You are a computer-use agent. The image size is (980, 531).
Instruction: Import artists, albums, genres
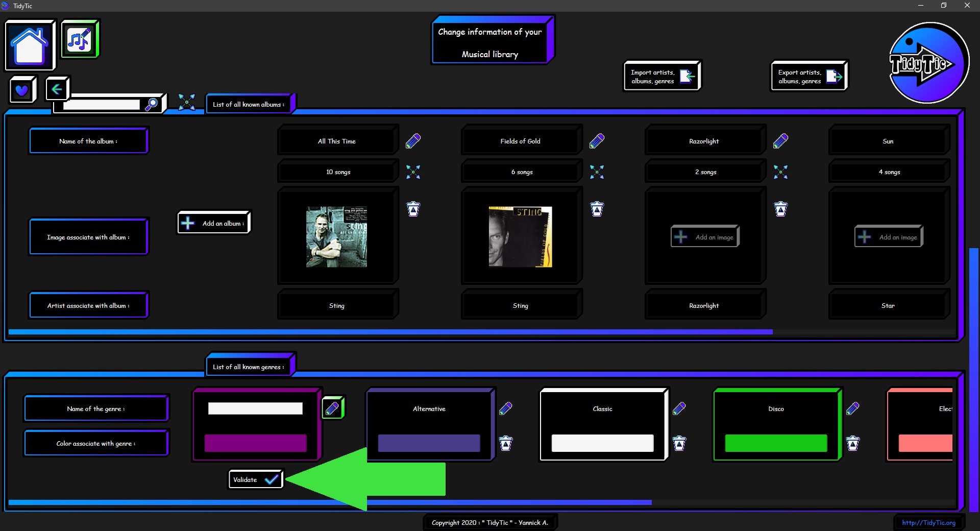662,77
